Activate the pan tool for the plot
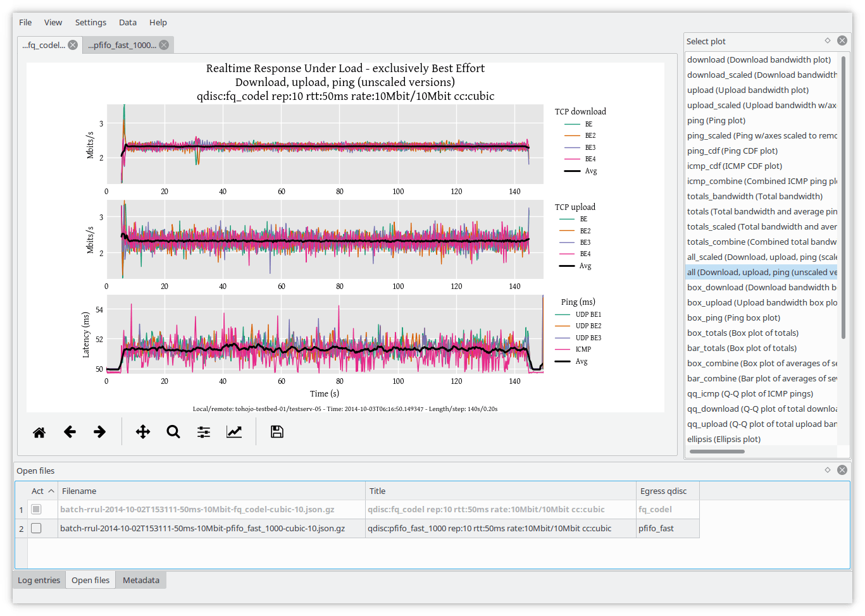 142,431
